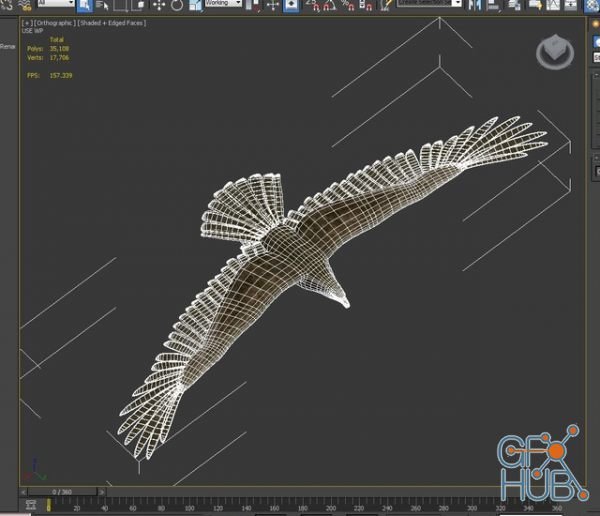Choose the Rectangular Selection Region tool
The width and height of the screenshot is (600, 516).
coord(121,5)
